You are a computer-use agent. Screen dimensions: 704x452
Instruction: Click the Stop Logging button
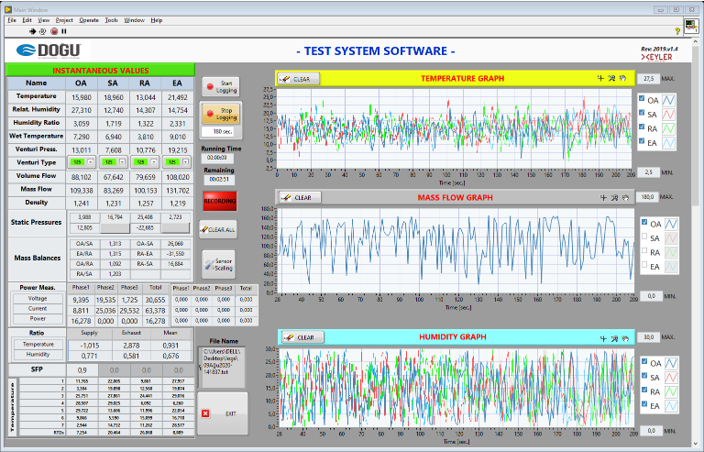(x=220, y=114)
